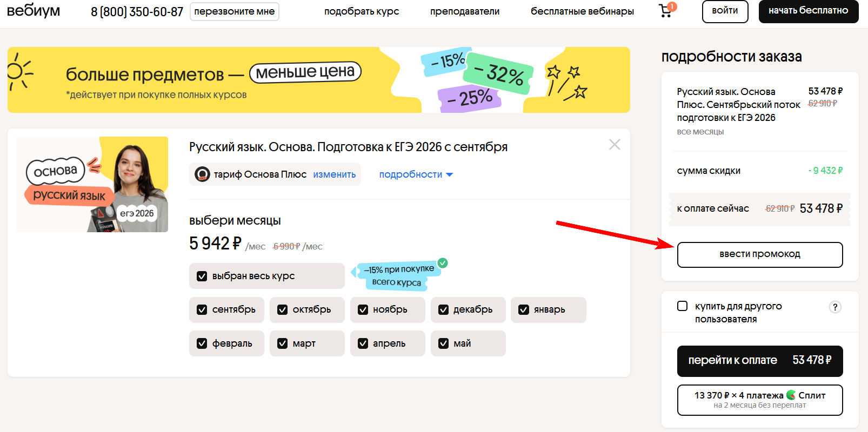Click 'перейти к оплате' button
Viewport: 868px width, 432px height.
point(759,361)
